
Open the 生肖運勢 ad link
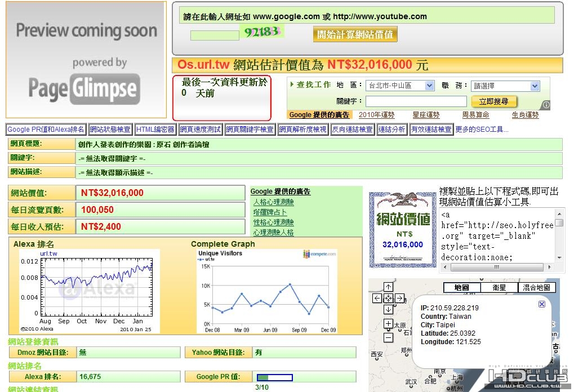(525, 115)
